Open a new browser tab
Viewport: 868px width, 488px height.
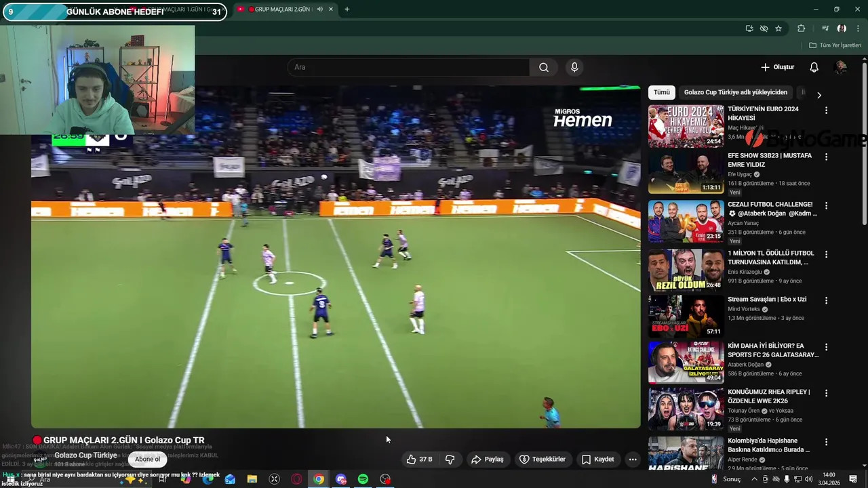[347, 9]
